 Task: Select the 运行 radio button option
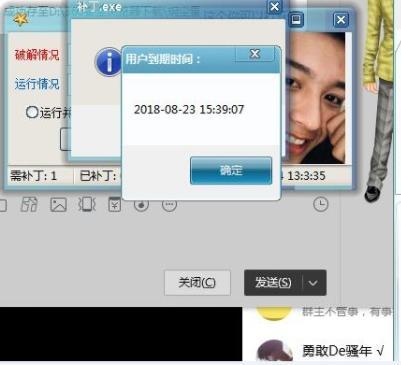[32, 112]
